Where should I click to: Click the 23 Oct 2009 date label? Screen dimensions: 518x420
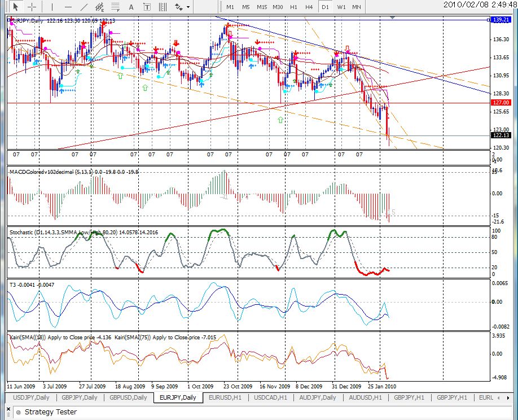238,386
